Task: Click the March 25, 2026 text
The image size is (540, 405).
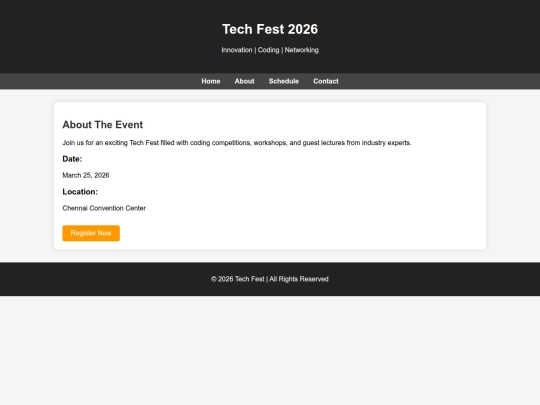Action: (x=86, y=175)
